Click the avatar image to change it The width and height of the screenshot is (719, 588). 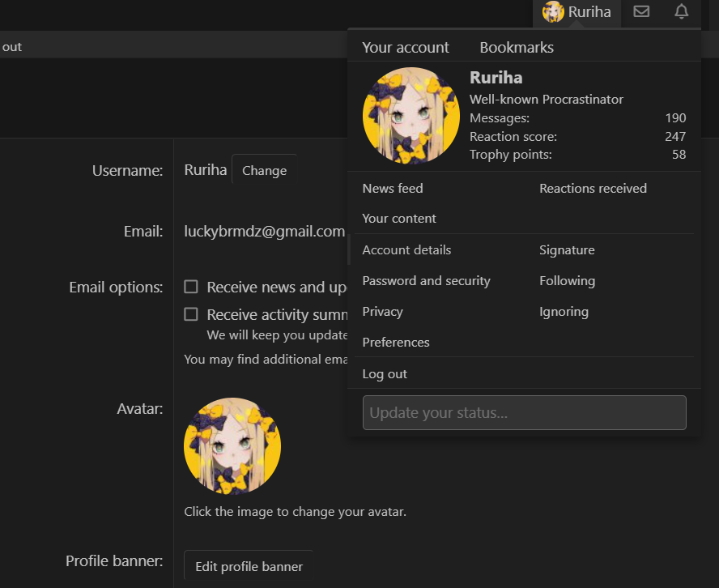point(232,446)
